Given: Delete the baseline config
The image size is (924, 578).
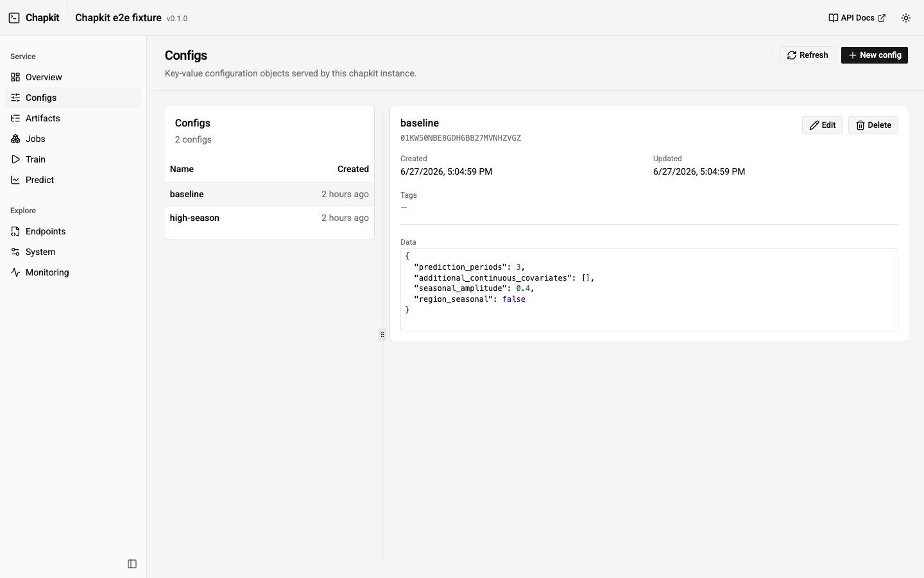Looking at the screenshot, I should point(873,125).
